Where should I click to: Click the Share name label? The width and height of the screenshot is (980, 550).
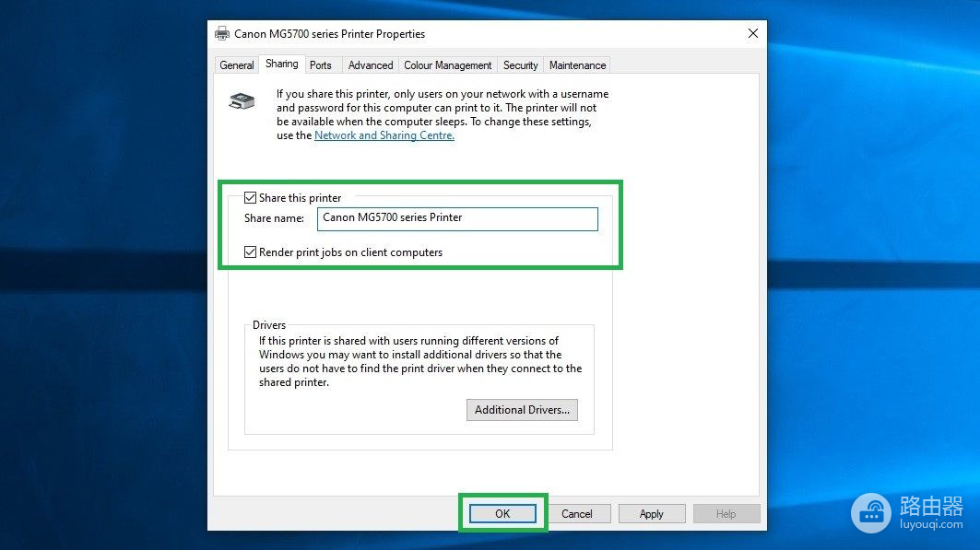coord(274,218)
